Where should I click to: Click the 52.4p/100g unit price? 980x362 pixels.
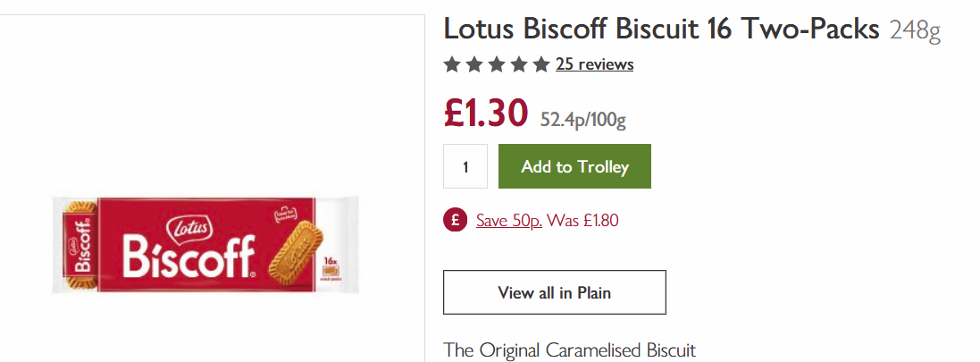(x=582, y=119)
